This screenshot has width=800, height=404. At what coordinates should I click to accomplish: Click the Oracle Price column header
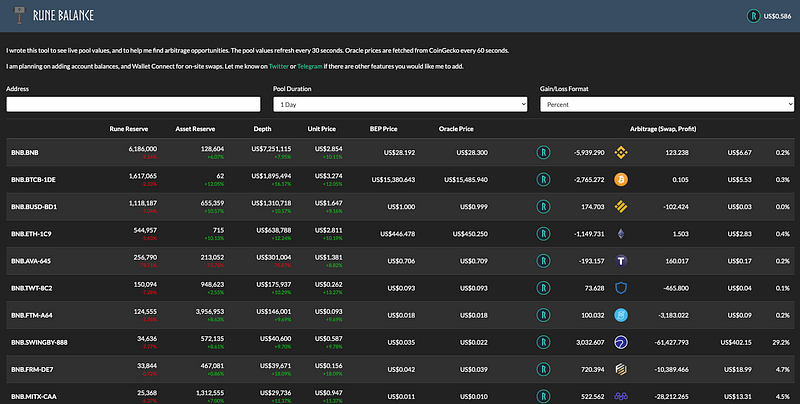pos(456,129)
